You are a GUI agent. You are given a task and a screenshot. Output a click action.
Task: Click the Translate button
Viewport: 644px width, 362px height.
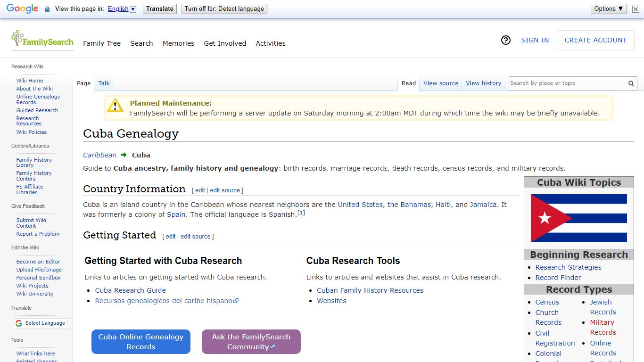point(160,9)
